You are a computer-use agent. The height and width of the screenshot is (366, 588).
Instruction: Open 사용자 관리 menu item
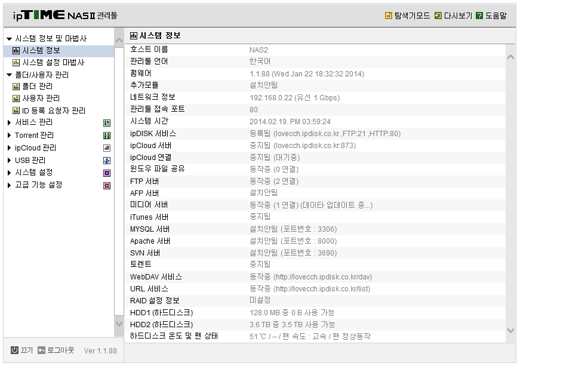coord(41,99)
